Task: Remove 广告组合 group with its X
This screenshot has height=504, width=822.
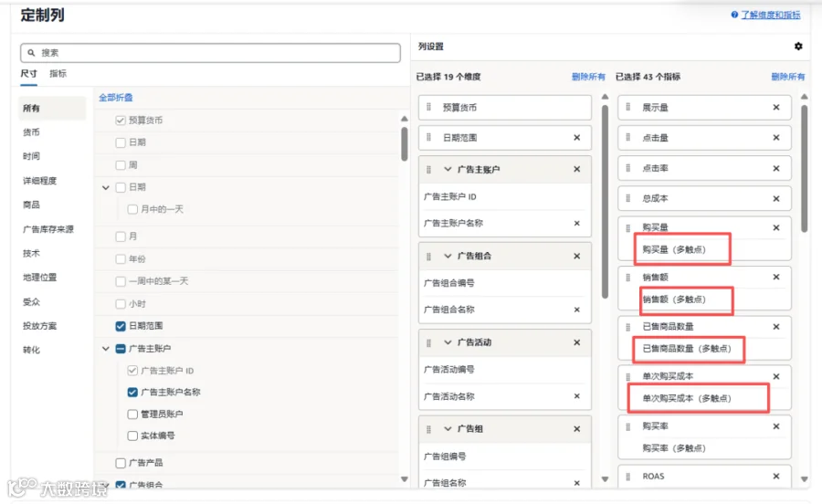Action: pyautogui.click(x=576, y=257)
